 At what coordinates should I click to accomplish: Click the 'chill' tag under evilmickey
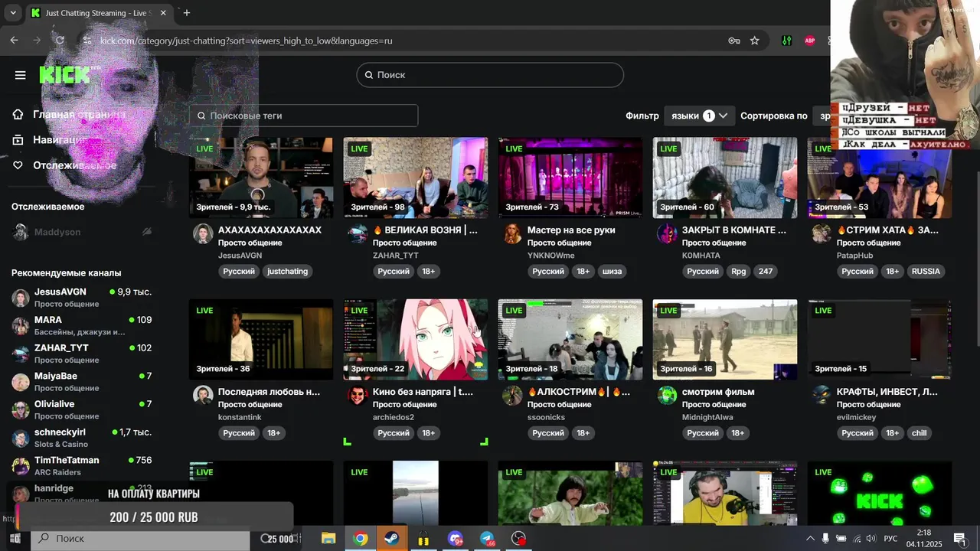pos(919,432)
